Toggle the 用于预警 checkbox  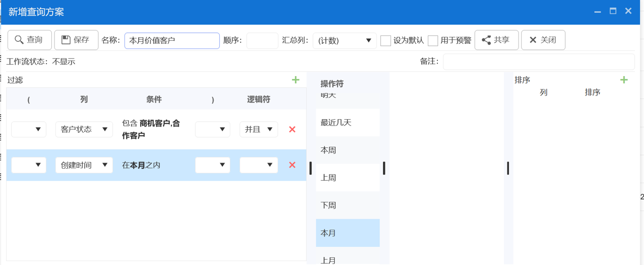(x=433, y=40)
